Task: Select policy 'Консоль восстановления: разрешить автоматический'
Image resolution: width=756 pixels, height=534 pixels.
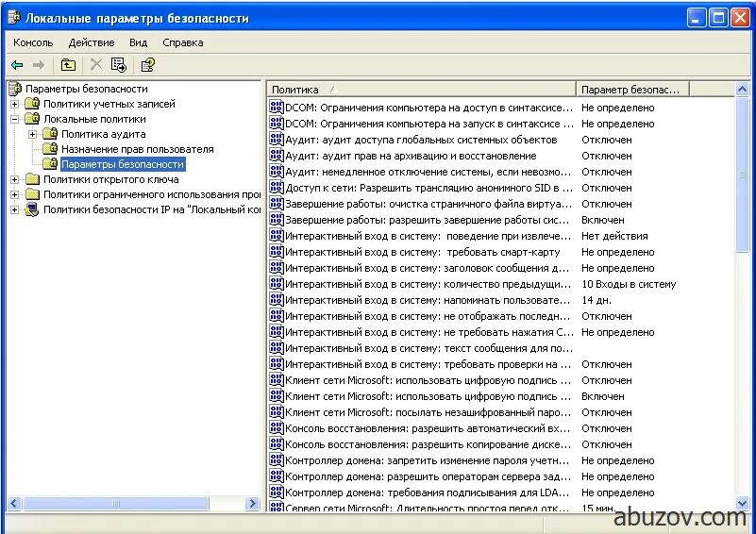Action: [x=428, y=428]
